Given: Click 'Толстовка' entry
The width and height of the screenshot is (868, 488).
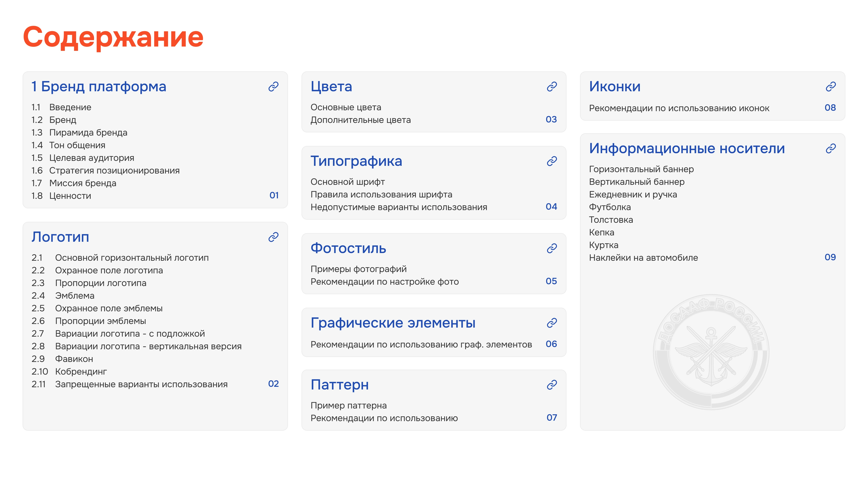Looking at the screenshot, I should (x=611, y=220).
